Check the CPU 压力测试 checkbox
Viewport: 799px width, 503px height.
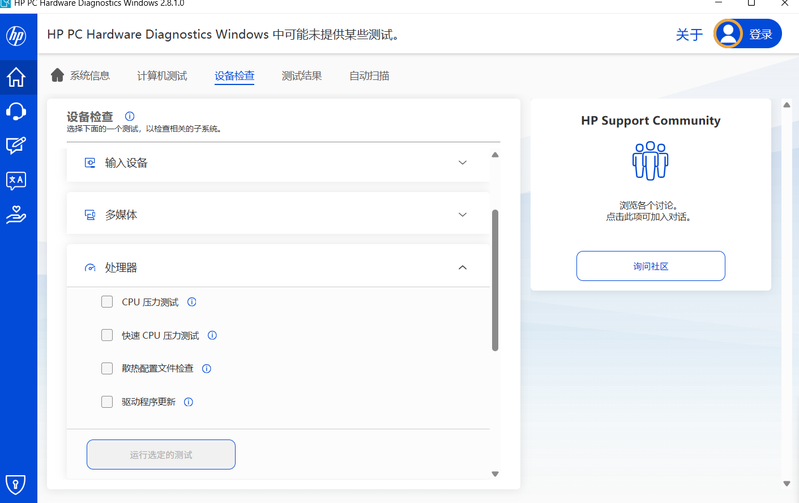click(x=107, y=302)
